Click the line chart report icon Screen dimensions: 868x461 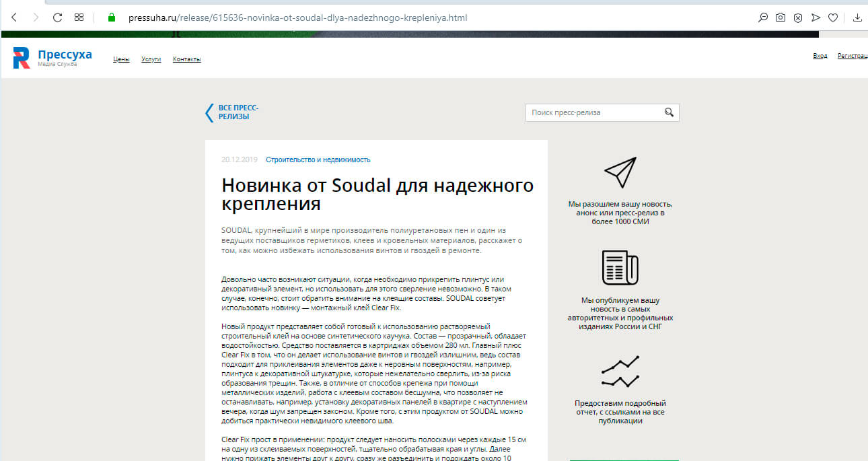point(620,371)
